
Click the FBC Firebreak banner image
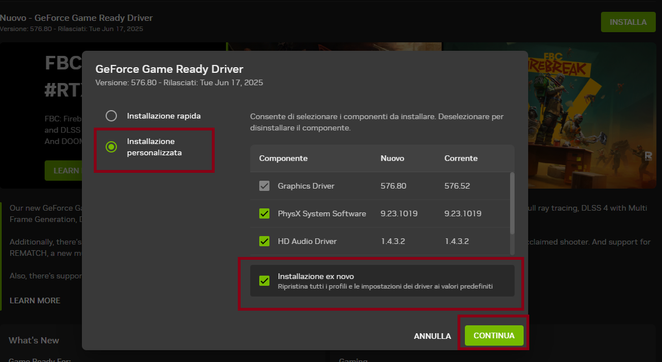(x=592, y=115)
